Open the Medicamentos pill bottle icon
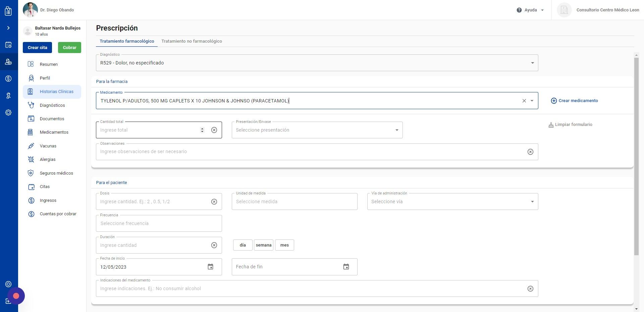The height and width of the screenshot is (312, 644). pos(31,132)
